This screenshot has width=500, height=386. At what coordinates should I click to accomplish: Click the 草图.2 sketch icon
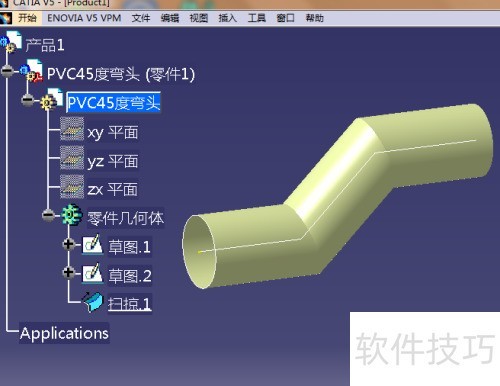coord(92,273)
